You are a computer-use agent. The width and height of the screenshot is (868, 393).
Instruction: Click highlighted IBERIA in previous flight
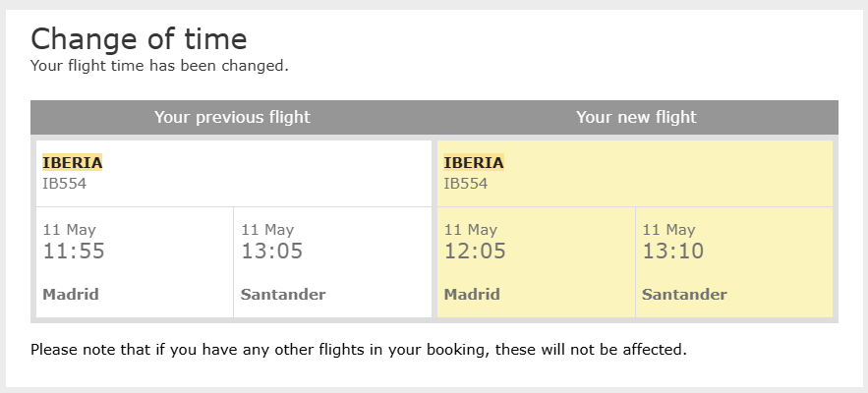pyautogui.click(x=73, y=163)
